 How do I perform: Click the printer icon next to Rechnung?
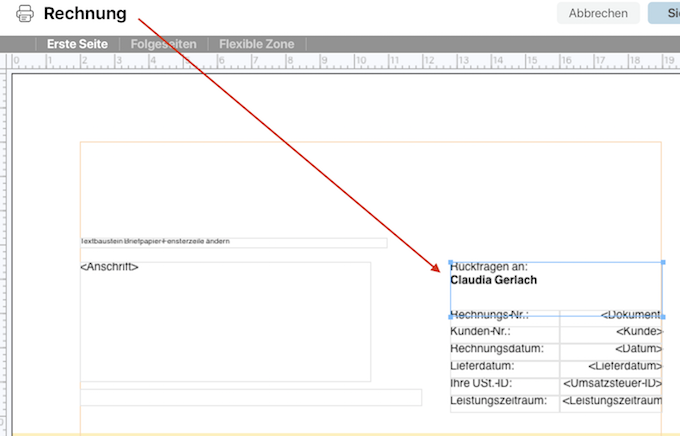pyautogui.click(x=24, y=14)
